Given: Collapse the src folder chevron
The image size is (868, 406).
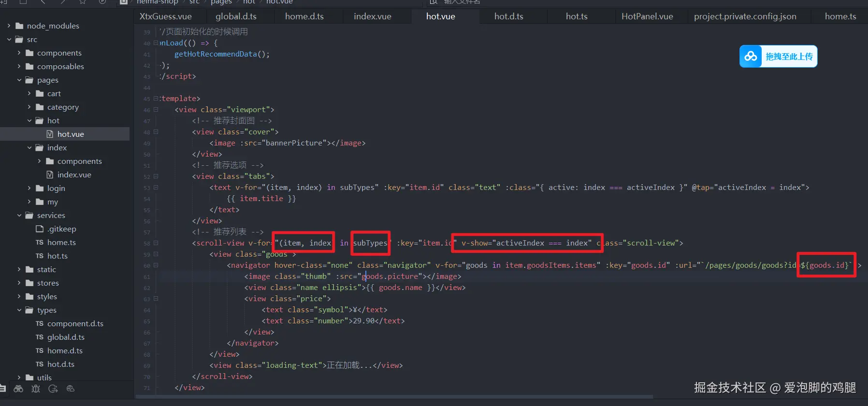Looking at the screenshot, I should click(9, 39).
